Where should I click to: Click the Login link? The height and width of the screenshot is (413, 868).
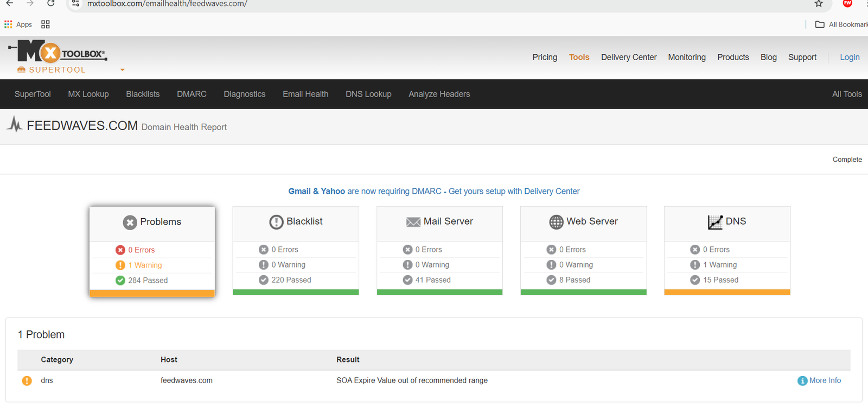click(x=849, y=58)
